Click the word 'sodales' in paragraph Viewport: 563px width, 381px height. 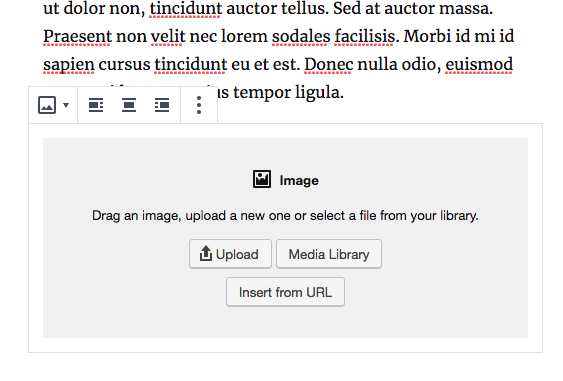coord(301,37)
